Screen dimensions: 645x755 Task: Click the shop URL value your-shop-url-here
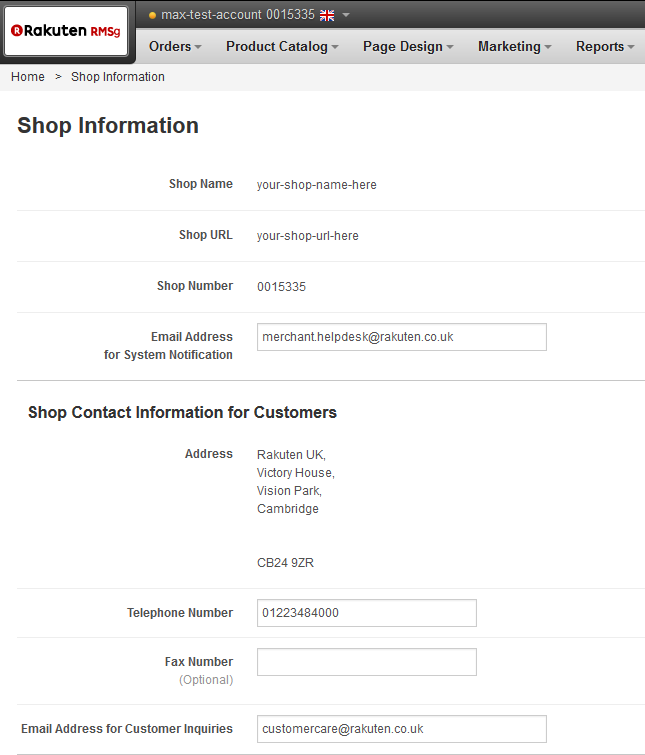308,236
